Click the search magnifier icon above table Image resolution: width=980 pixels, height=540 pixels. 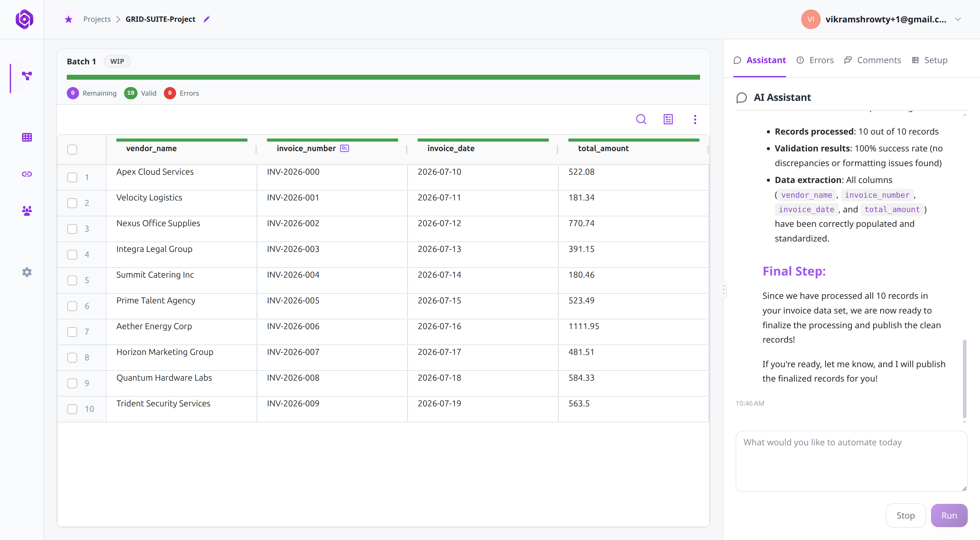pos(641,119)
